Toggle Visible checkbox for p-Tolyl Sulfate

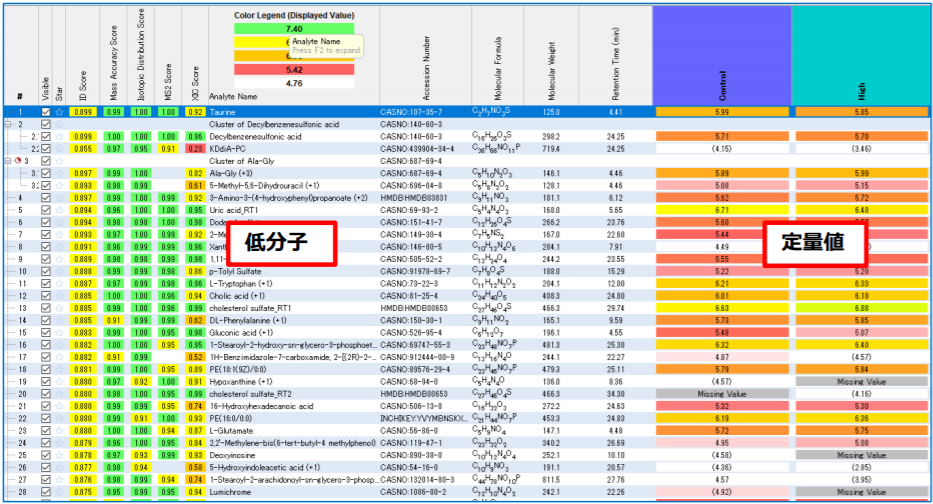(x=46, y=271)
